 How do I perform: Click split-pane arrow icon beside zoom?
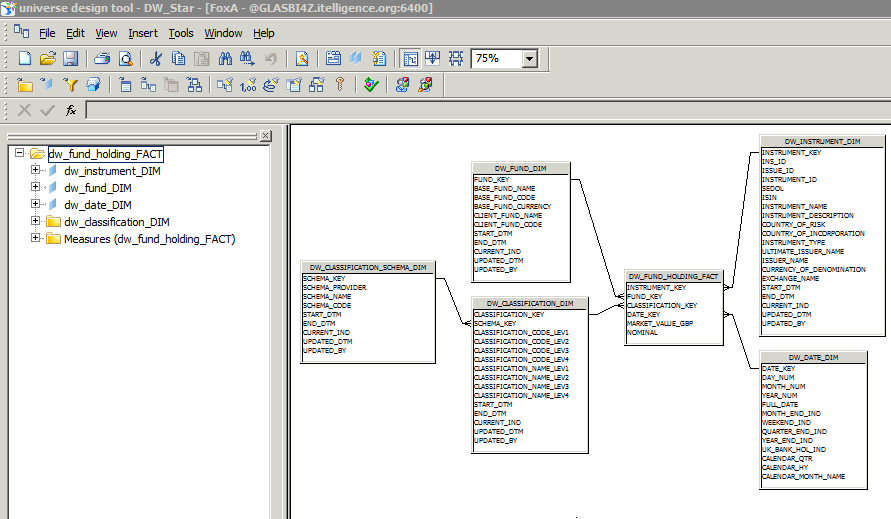[x=432, y=59]
